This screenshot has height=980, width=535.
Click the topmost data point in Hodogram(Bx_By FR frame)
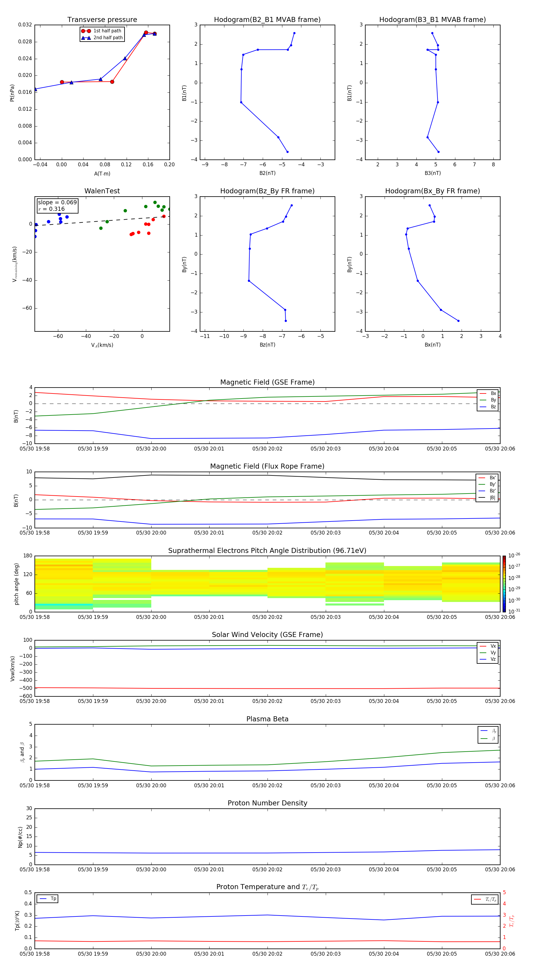[x=429, y=206]
